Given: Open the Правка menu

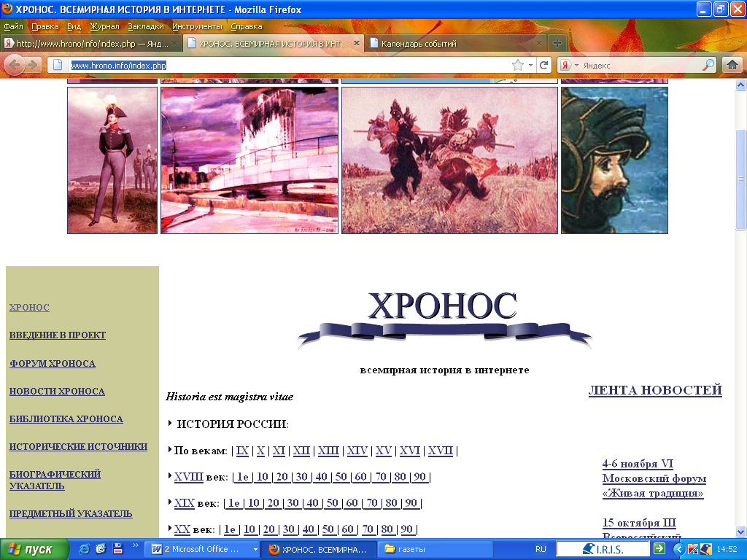Looking at the screenshot, I should tap(44, 26).
